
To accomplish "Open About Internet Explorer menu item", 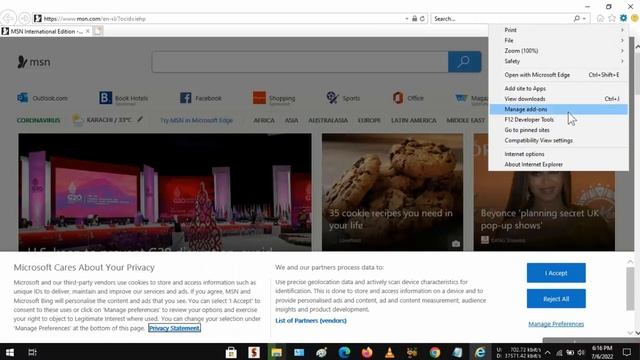I will [x=558, y=164].
